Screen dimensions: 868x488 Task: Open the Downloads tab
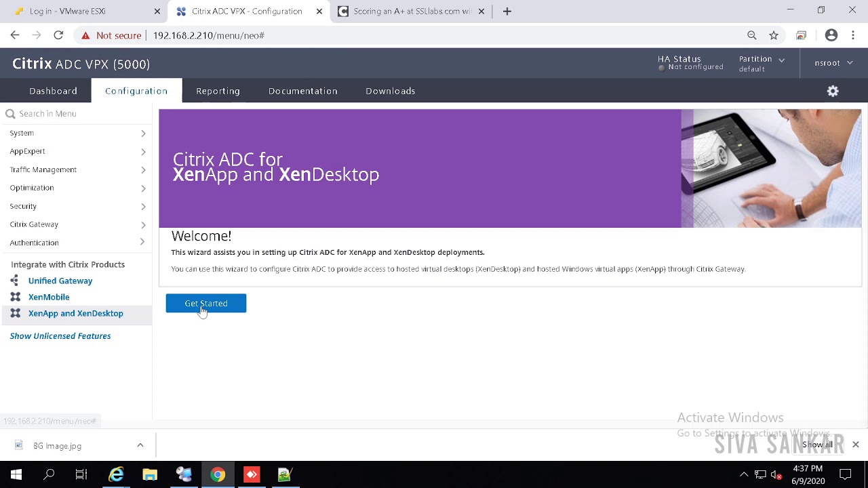pos(390,91)
